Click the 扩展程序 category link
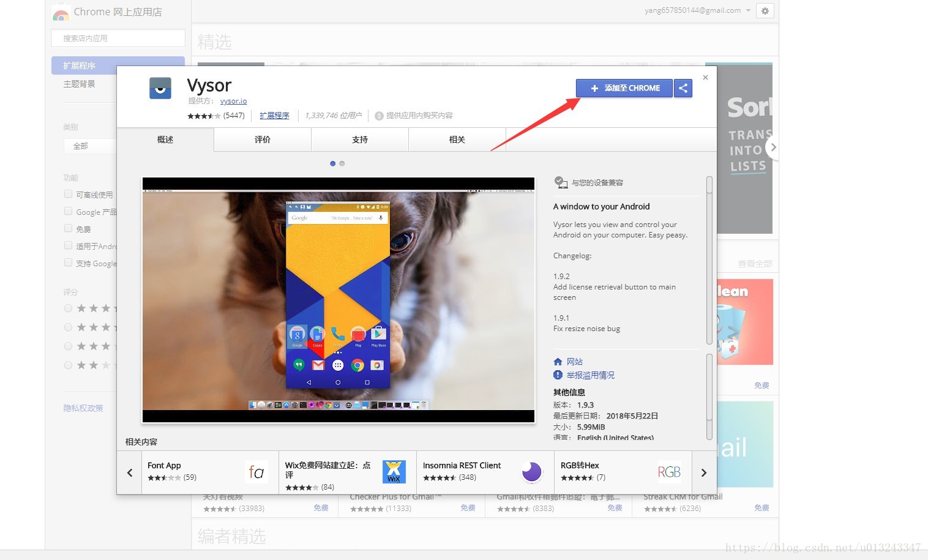The height and width of the screenshot is (560, 928). point(274,116)
